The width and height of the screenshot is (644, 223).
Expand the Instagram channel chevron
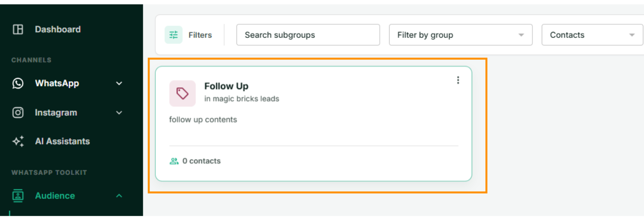pyautogui.click(x=119, y=112)
